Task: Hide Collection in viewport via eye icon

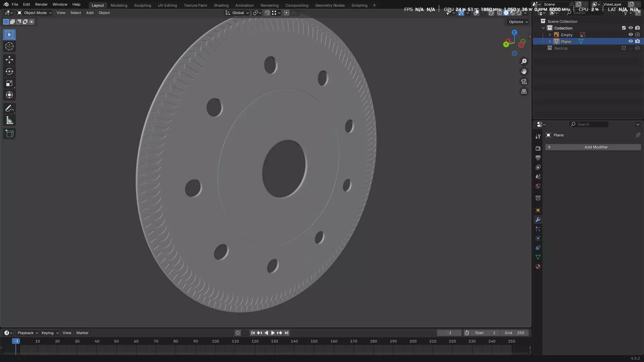Action: click(x=631, y=28)
